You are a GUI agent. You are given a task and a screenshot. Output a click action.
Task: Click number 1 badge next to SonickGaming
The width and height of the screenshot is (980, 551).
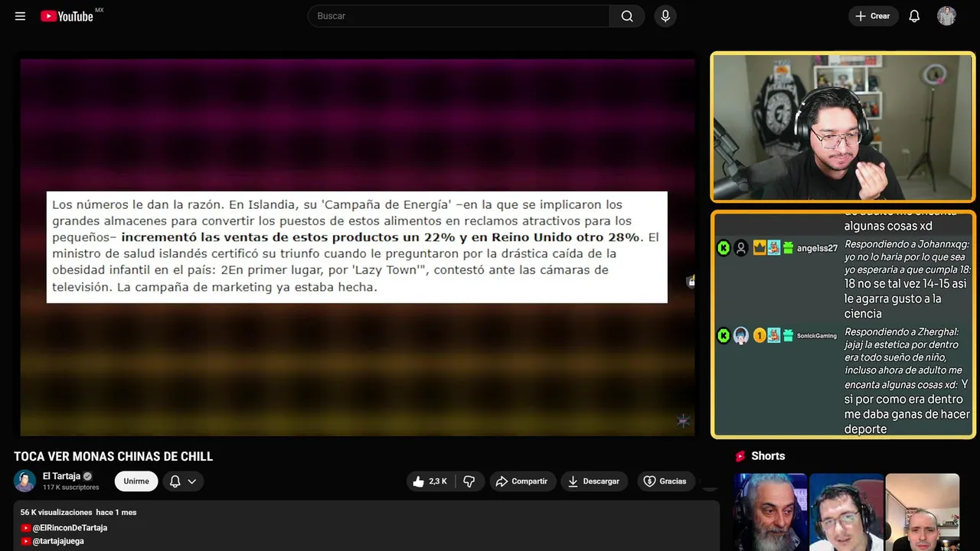[759, 335]
